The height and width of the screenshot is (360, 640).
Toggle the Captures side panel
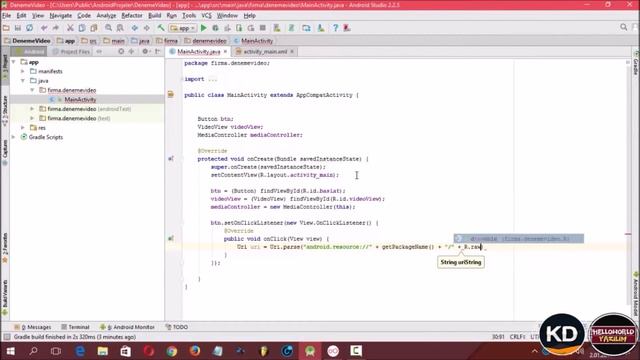tap(5, 152)
